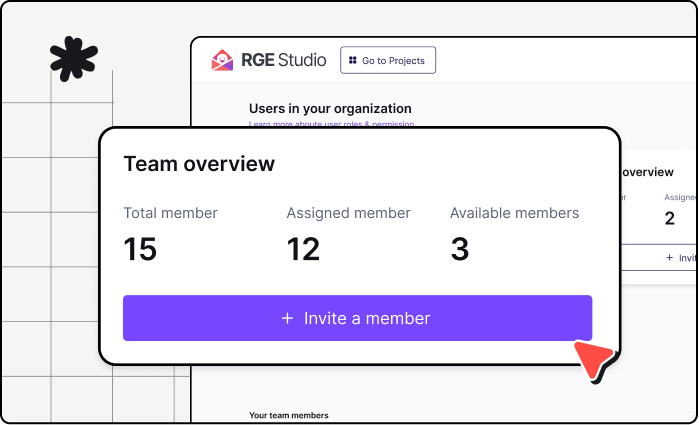Open Go to Projects button

click(388, 60)
